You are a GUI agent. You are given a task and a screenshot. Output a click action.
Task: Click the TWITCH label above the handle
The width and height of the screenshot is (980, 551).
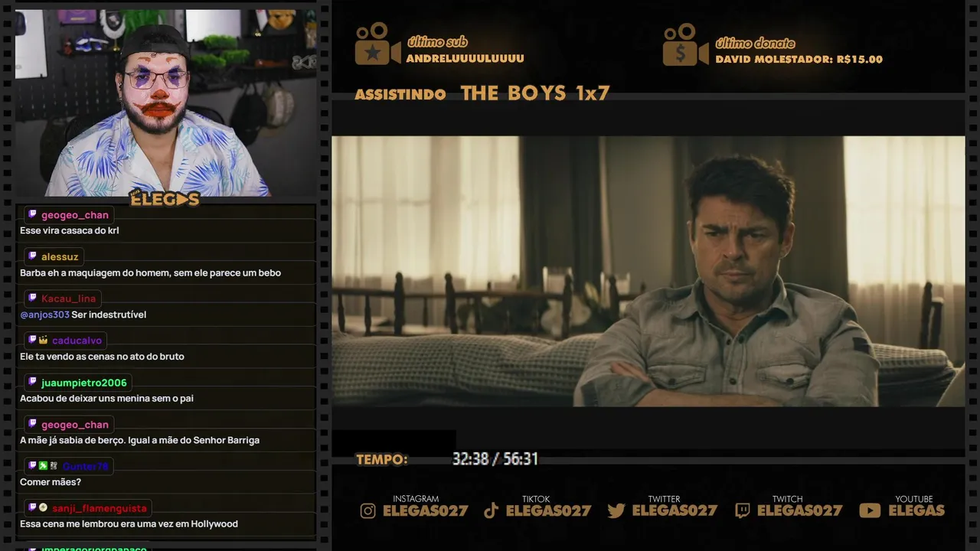(x=787, y=499)
